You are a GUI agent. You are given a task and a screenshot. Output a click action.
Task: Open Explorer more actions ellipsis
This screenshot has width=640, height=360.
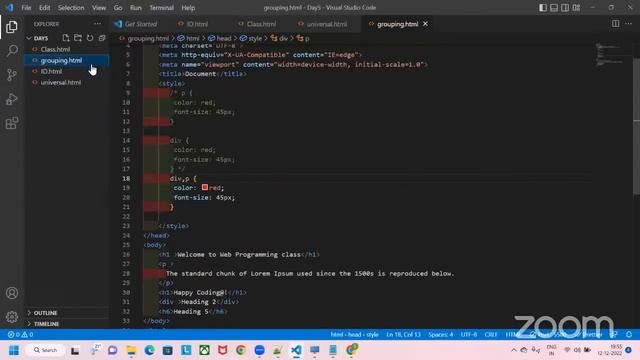pos(97,24)
